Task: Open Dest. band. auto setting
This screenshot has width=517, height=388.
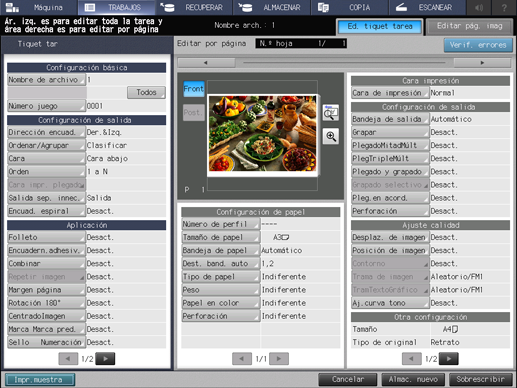Action: click(221, 263)
